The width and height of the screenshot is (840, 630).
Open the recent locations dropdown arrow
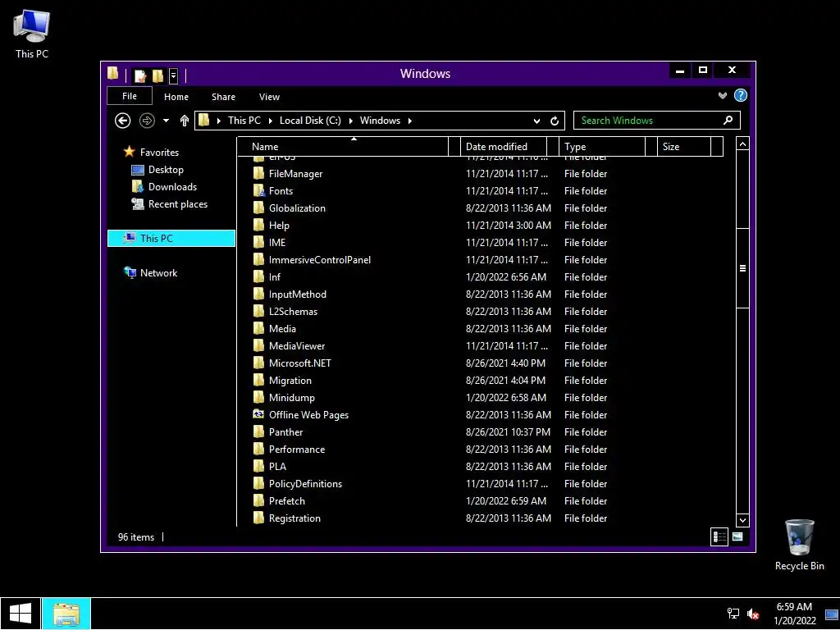(166, 121)
